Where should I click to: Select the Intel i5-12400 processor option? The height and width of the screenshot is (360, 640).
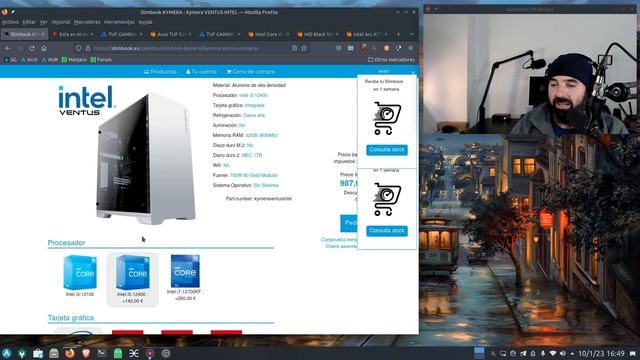point(132,279)
